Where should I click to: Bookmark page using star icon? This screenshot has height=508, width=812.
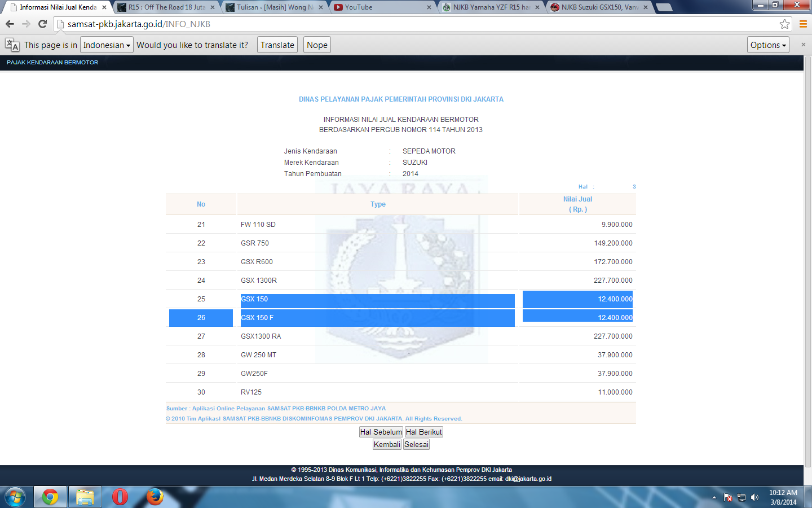(784, 24)
